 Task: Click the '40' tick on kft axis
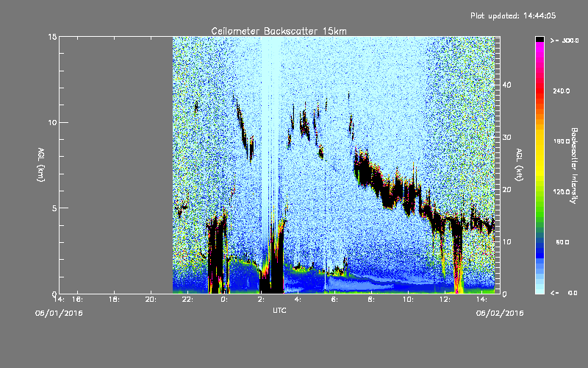point(506,85)
